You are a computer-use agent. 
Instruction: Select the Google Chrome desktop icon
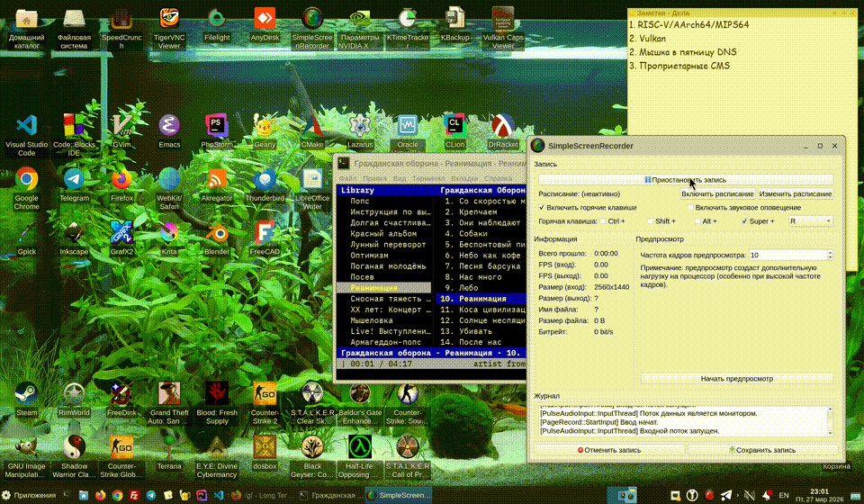(26, 189)
